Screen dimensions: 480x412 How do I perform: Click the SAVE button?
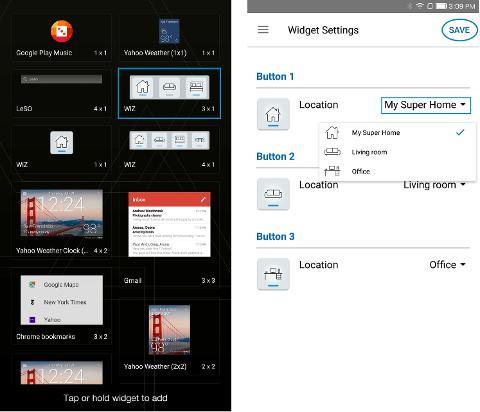click(459, 30)
